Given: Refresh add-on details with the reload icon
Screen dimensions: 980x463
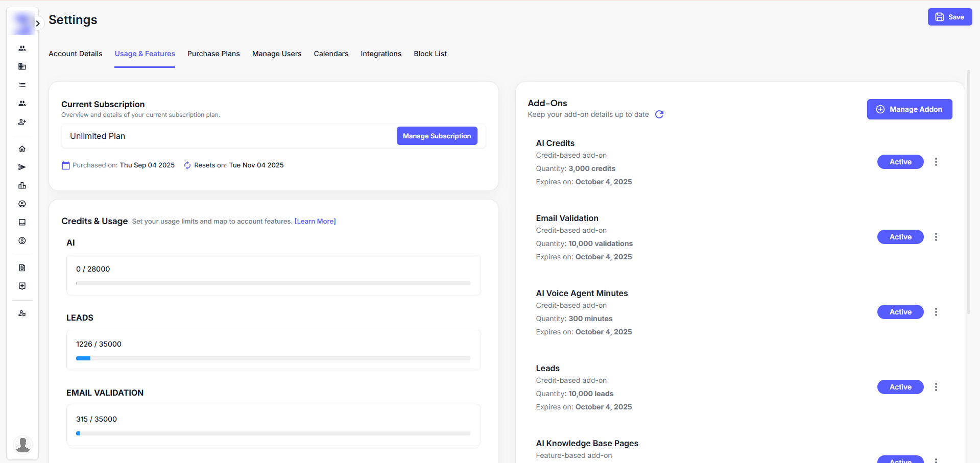Looking at the screenshot, I should coord(659,114).
